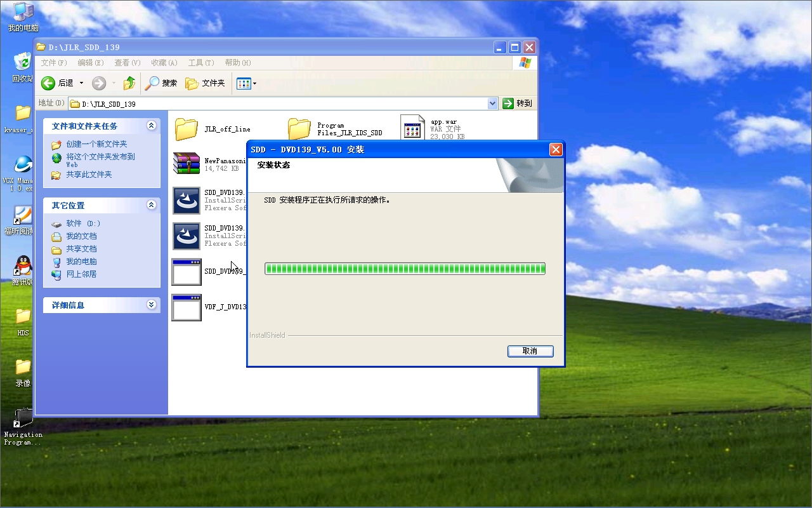Toggle the 文件夹 folders pane button
Screen dimensions: 812x508
coord(205,83)
